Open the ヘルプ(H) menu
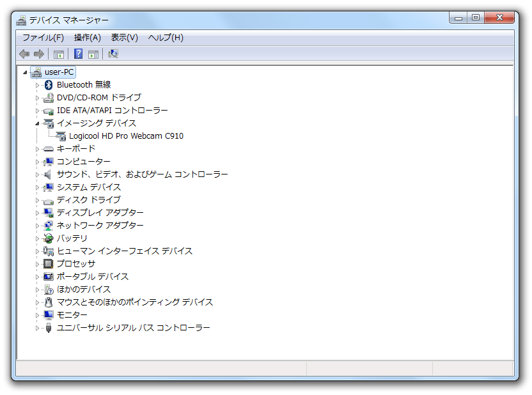 coord(166,38)
